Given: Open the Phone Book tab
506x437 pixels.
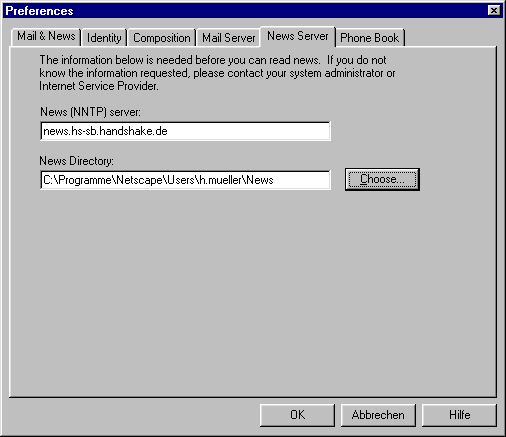Looking at the screenshot, I should [369, 38].
